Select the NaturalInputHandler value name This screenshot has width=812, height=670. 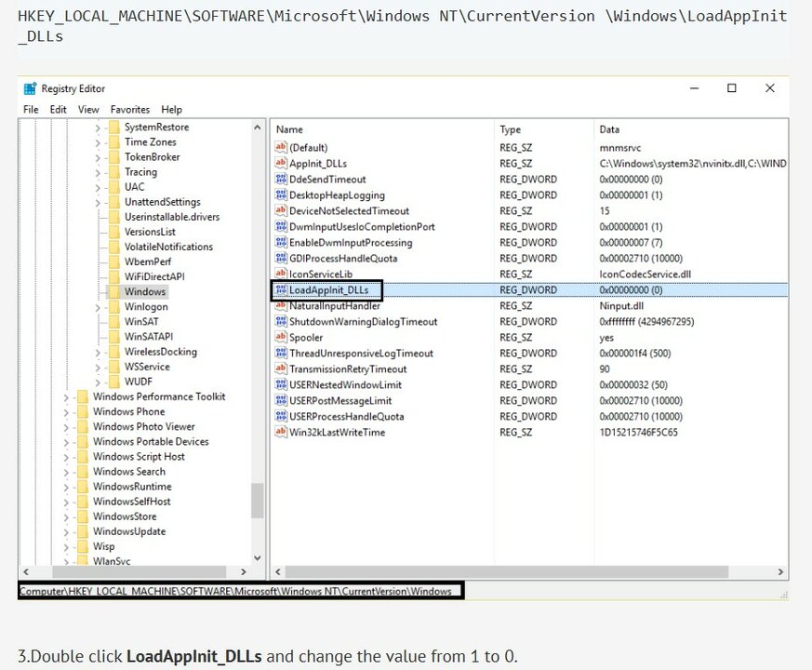pos(335,306)
